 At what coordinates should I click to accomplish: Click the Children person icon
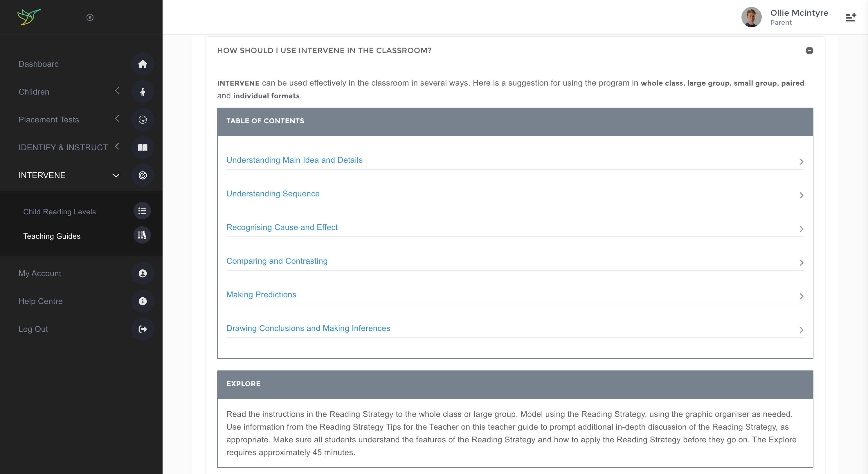[143, 92]
